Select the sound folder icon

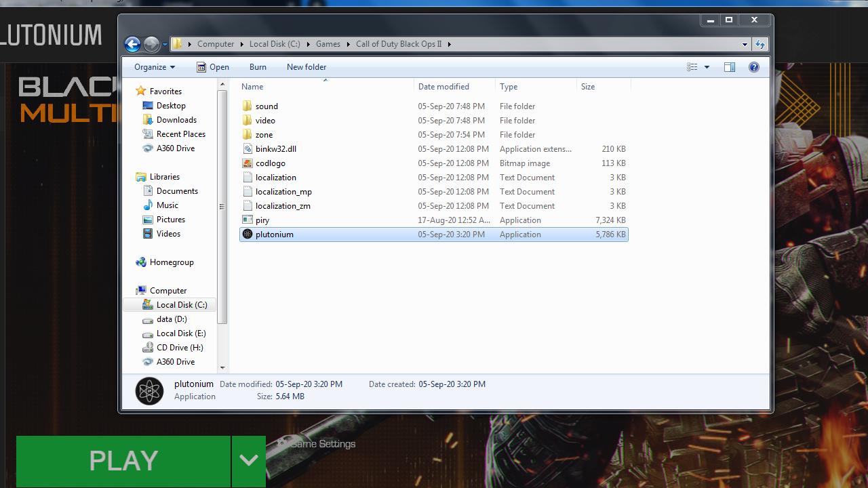[x=248, y=106]
